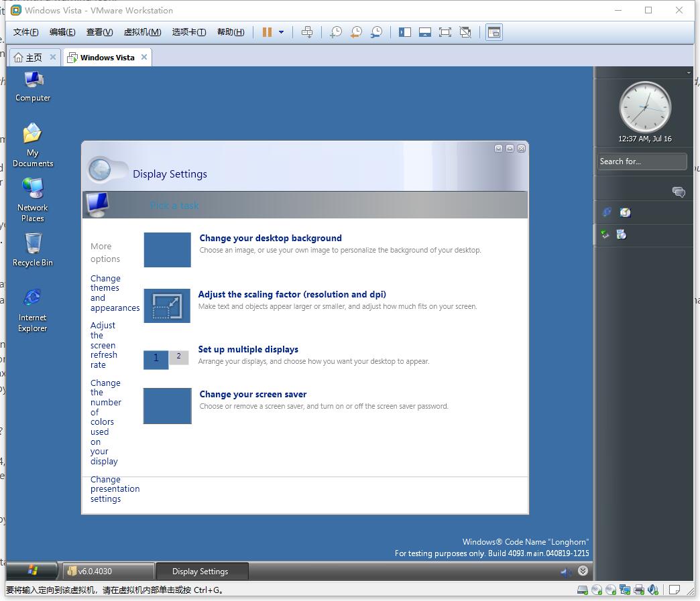Image resolution: width=700 pixels, height=601 pixels.
Task: Toggle the console view button
Action: pyautogui.click(x=494, y=32)
